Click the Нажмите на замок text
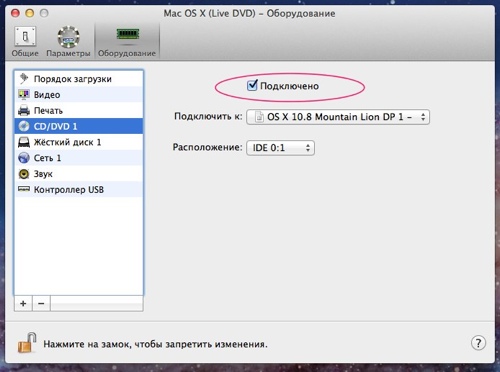The width and height of the screenshot is (500, 372). coord(155,344)
